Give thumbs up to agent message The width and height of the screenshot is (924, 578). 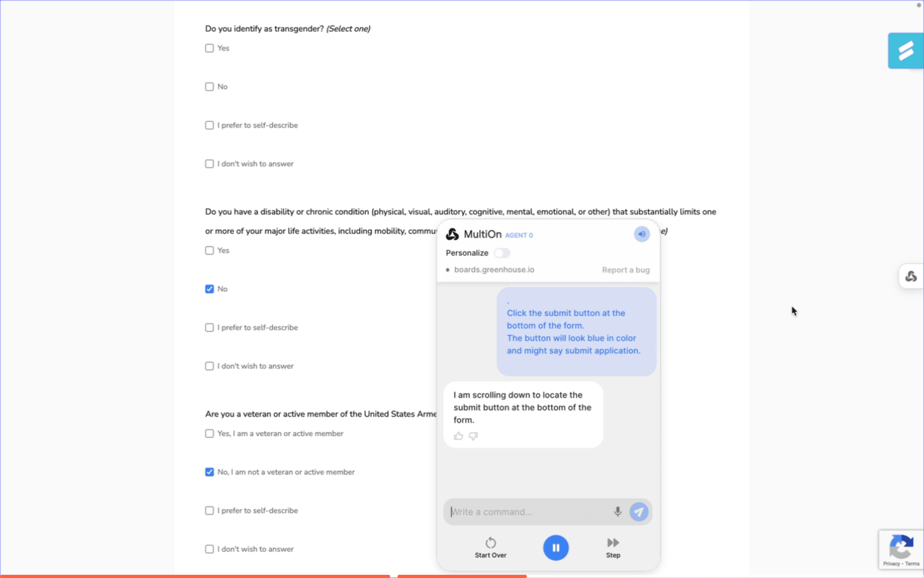point(458,436)
